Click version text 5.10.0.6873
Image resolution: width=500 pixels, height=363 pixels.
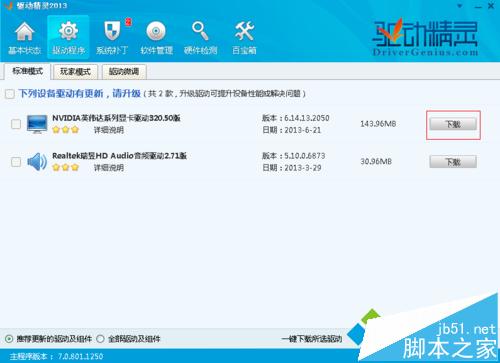coord(305,156)
